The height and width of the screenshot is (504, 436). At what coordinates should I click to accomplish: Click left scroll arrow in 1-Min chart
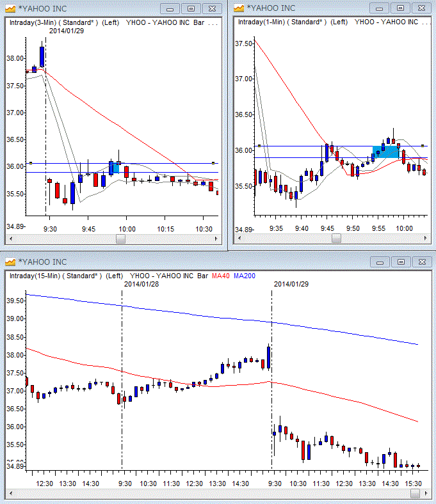tap(239, 238)
